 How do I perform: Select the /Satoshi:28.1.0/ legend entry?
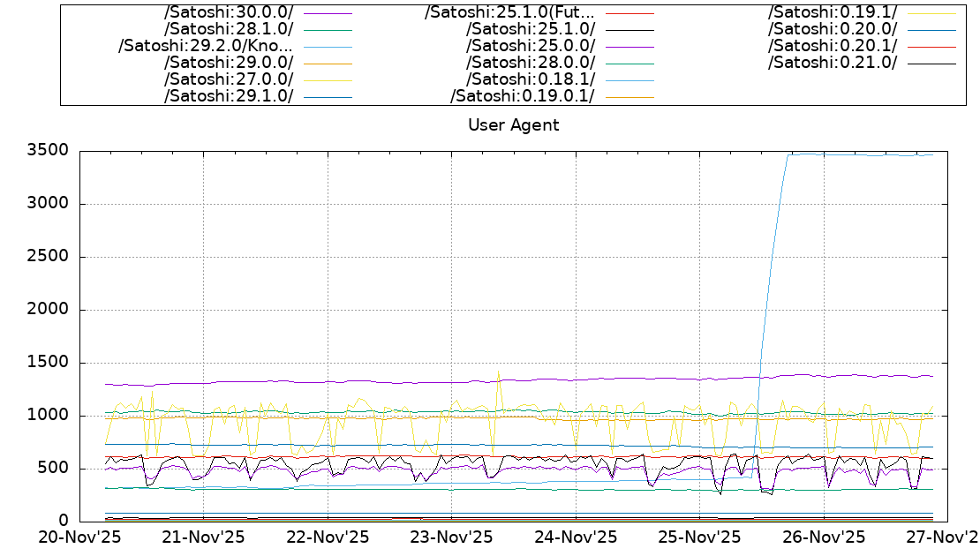pos(228,29)
